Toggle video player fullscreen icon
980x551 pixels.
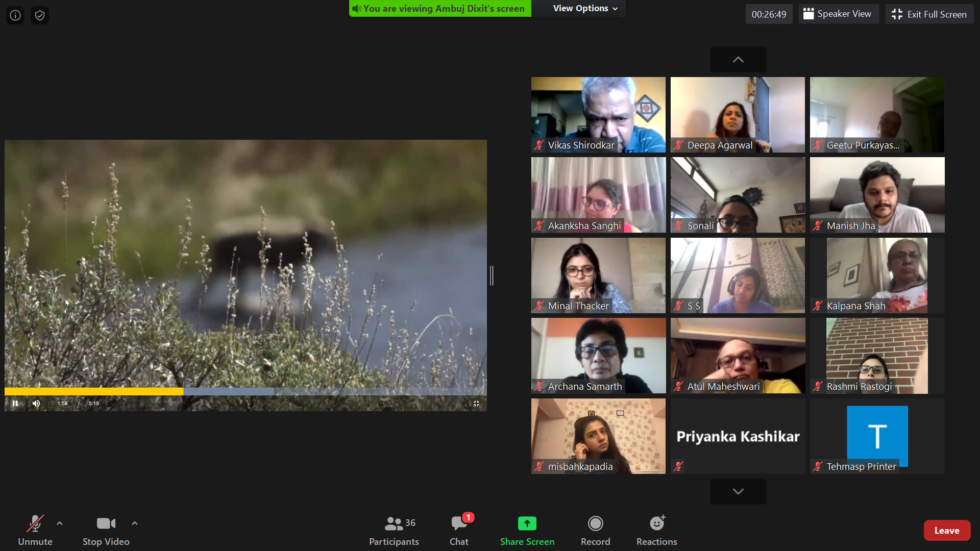click(476, 403)
